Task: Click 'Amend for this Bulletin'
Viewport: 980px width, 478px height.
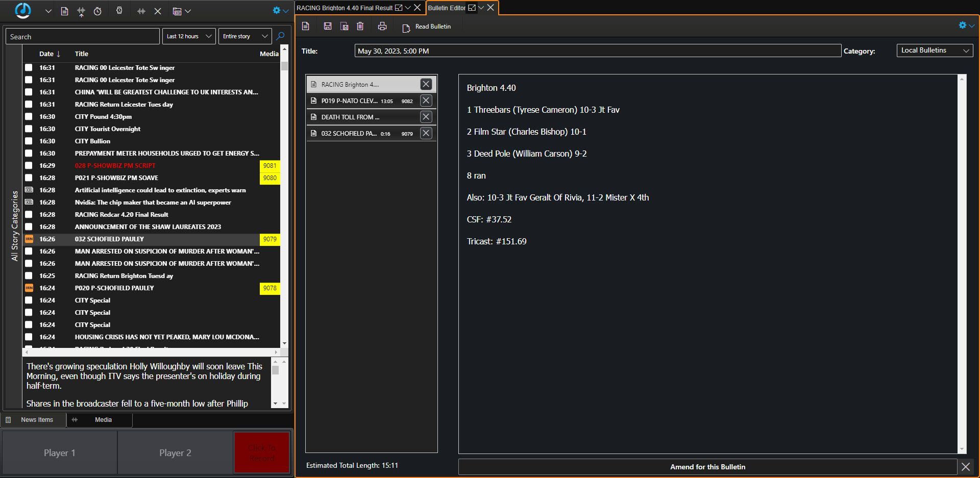Action: tap(708, 466)
